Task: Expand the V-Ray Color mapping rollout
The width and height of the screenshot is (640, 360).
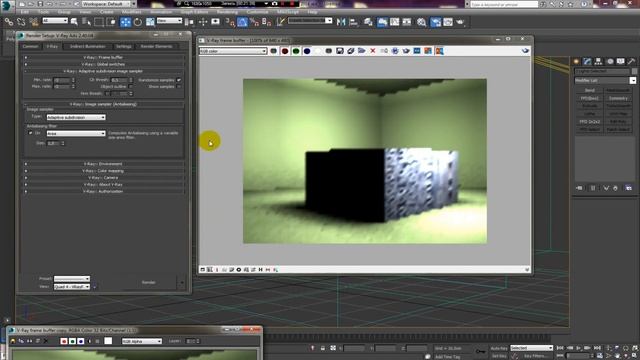Action: 103,171
